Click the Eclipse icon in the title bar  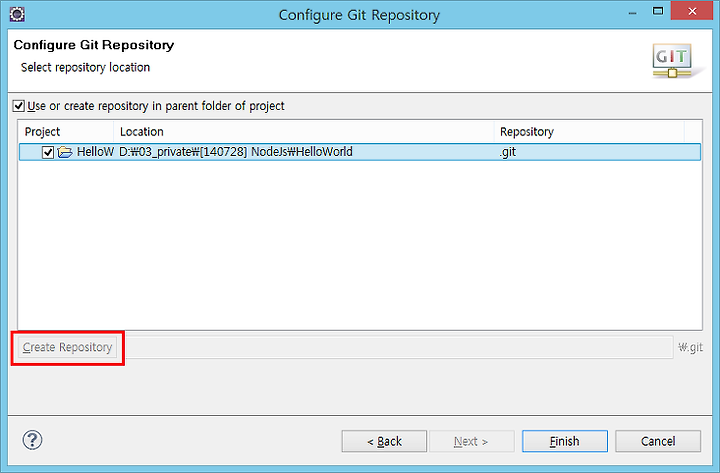17,14
